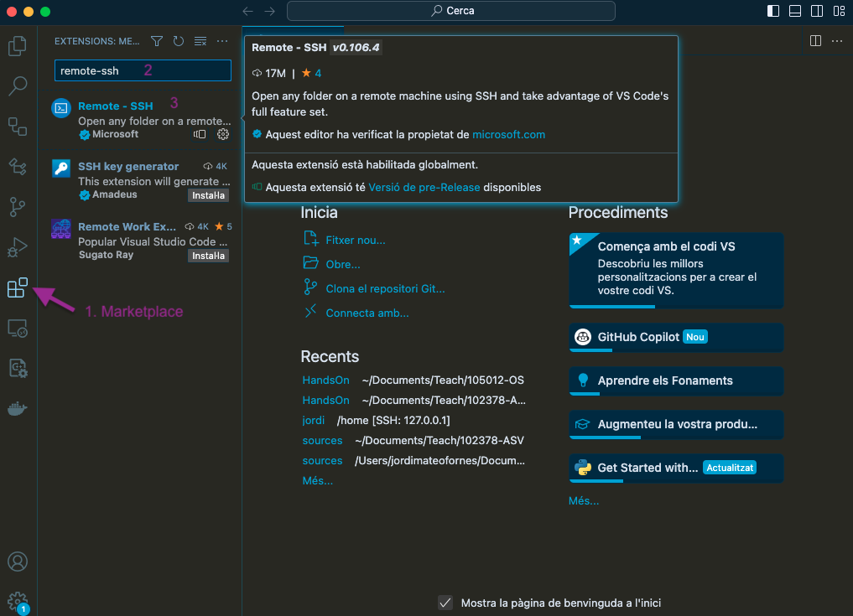Open recent sources in Teach/102378-ASV
This screenshot has height=616, width=853.
(x=323, y=440)
